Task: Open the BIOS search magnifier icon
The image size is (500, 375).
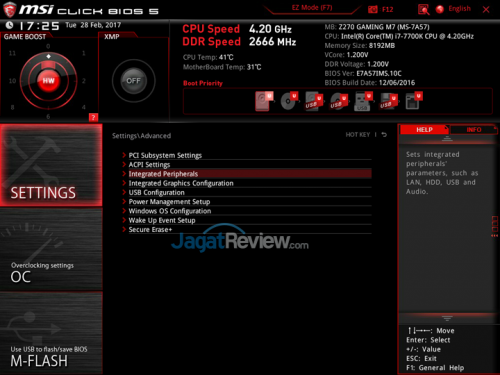Action: point(423,9)
